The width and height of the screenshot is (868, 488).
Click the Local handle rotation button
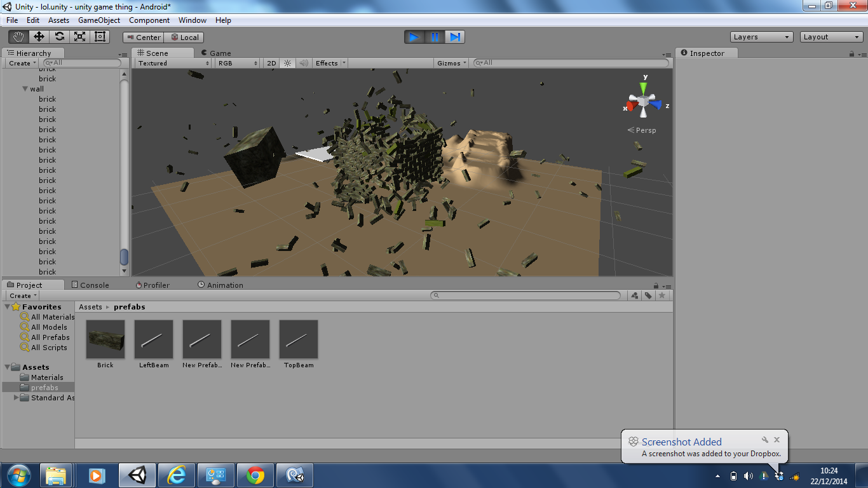pos(185,37)
